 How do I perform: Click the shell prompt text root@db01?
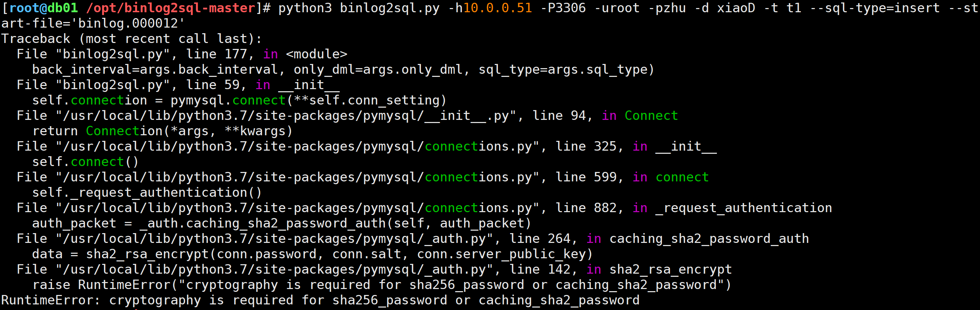pos(43,8)
